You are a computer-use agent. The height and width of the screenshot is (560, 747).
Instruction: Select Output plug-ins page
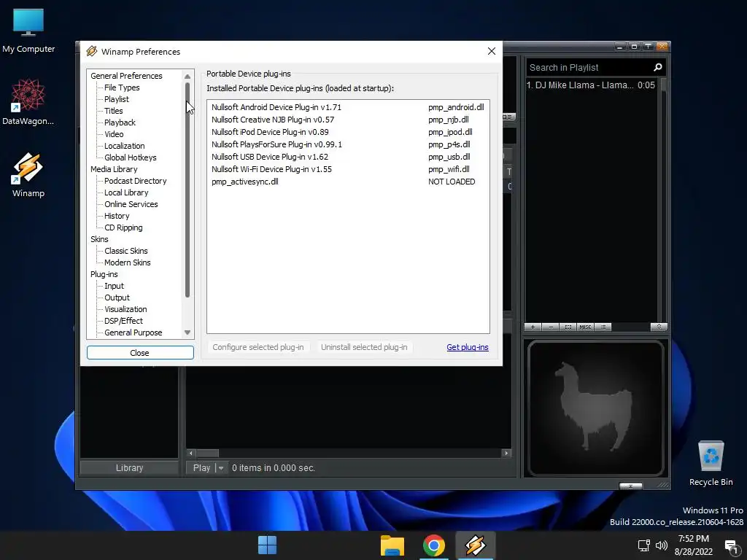[117, 297]
